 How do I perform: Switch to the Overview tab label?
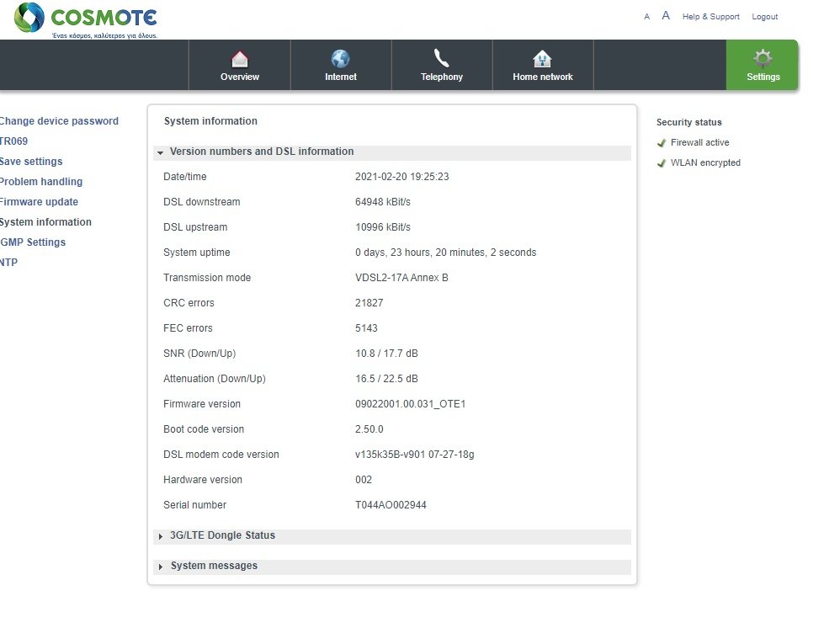[x=240, y=77]
